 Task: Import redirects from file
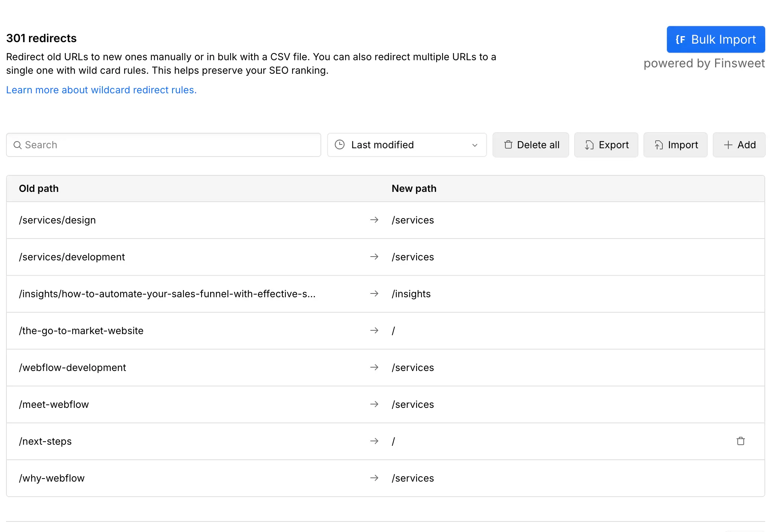coord(675,145)
